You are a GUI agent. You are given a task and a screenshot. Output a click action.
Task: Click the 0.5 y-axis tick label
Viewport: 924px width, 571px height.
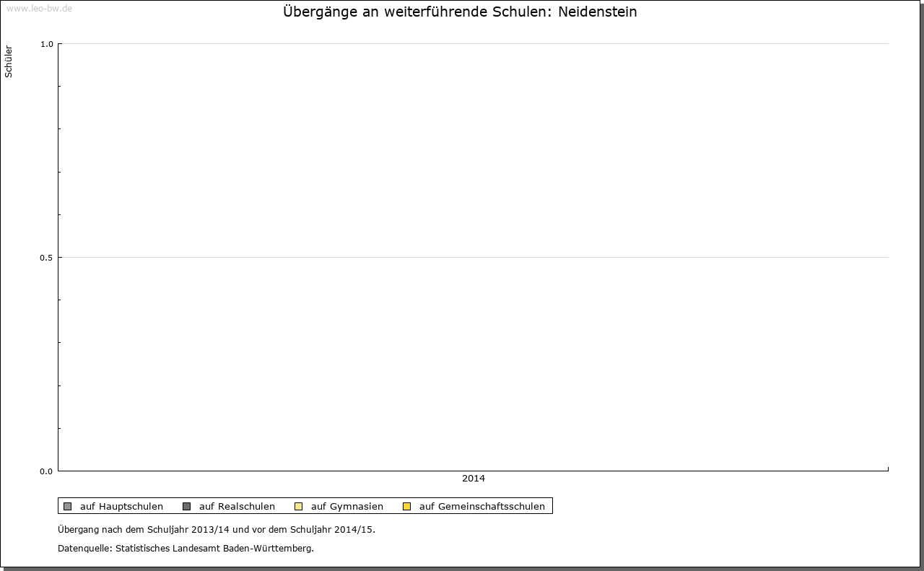46,258
